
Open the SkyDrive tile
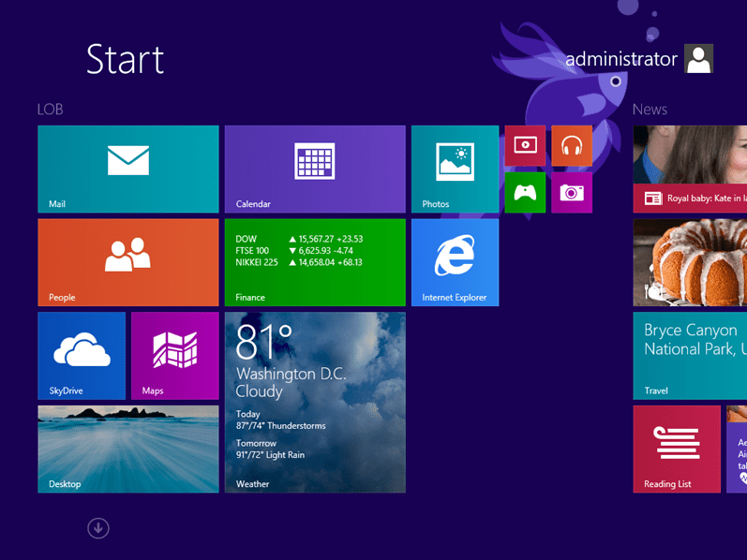tap(82, 356)
